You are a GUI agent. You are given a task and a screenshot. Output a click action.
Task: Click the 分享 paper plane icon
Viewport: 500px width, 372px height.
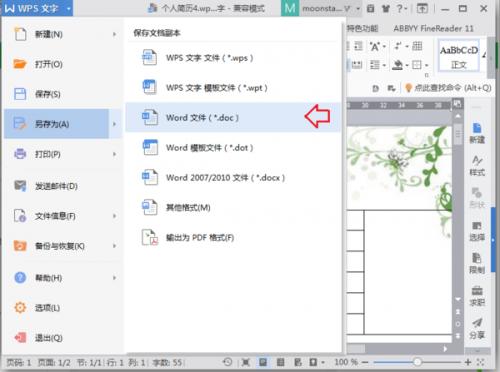(x=477, y=328)
